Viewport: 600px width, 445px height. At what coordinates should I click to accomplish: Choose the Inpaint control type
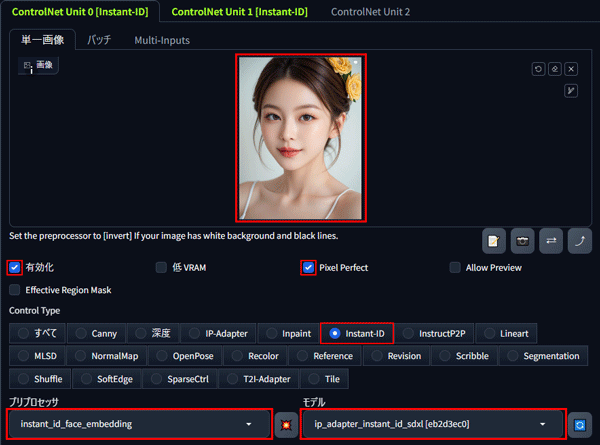click(289, 333)
